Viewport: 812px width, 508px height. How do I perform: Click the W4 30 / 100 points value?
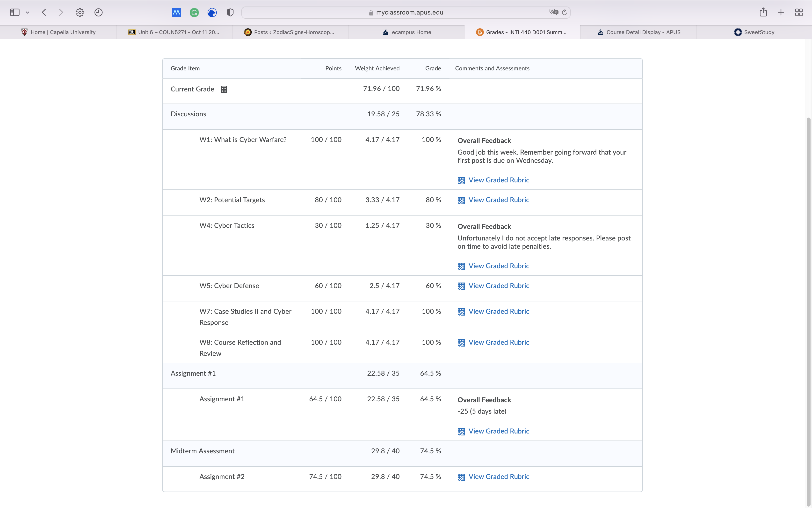328,226
